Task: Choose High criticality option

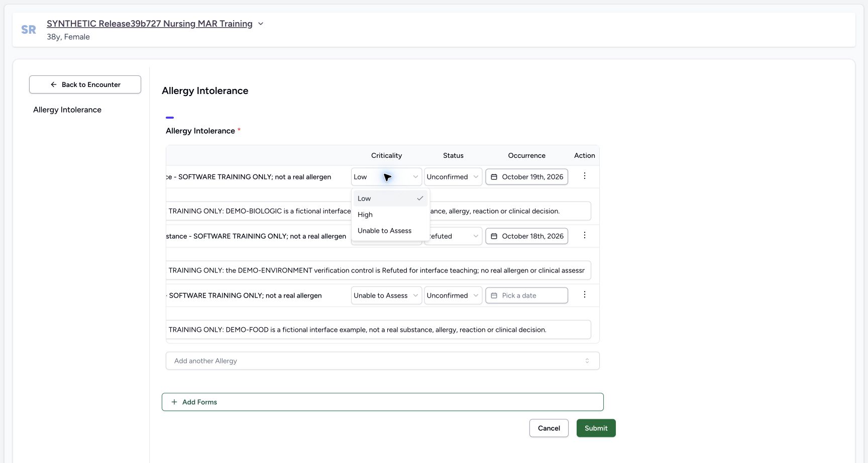Action: point(390,214)
